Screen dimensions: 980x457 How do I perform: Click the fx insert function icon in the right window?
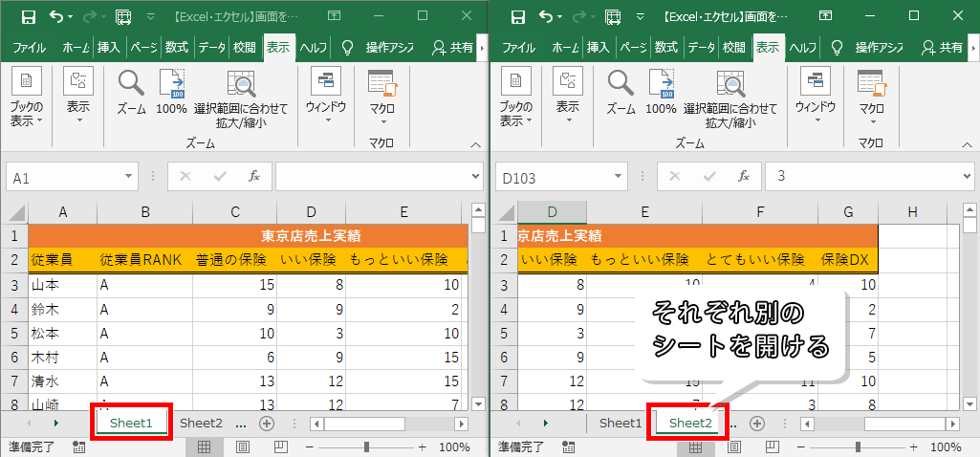point(743,177)
